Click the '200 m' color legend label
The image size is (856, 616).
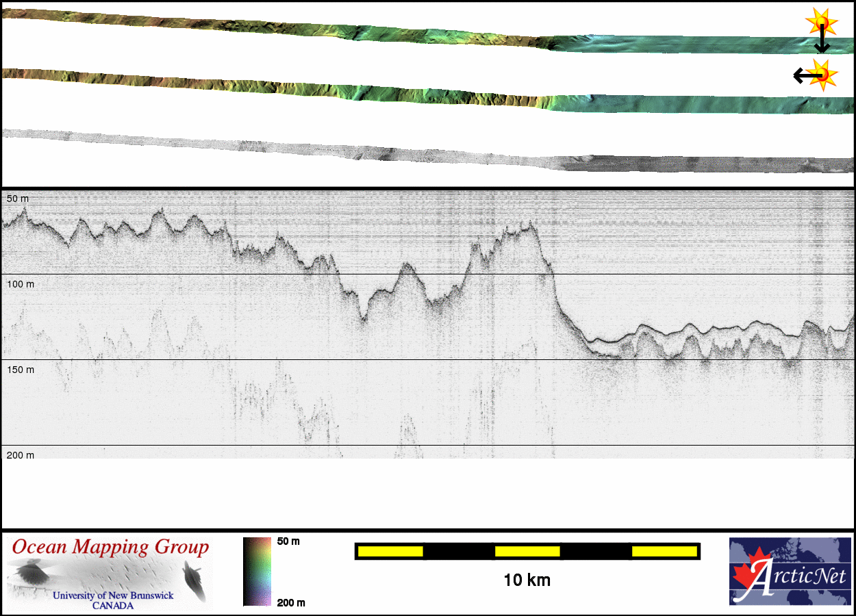point(290,603)
